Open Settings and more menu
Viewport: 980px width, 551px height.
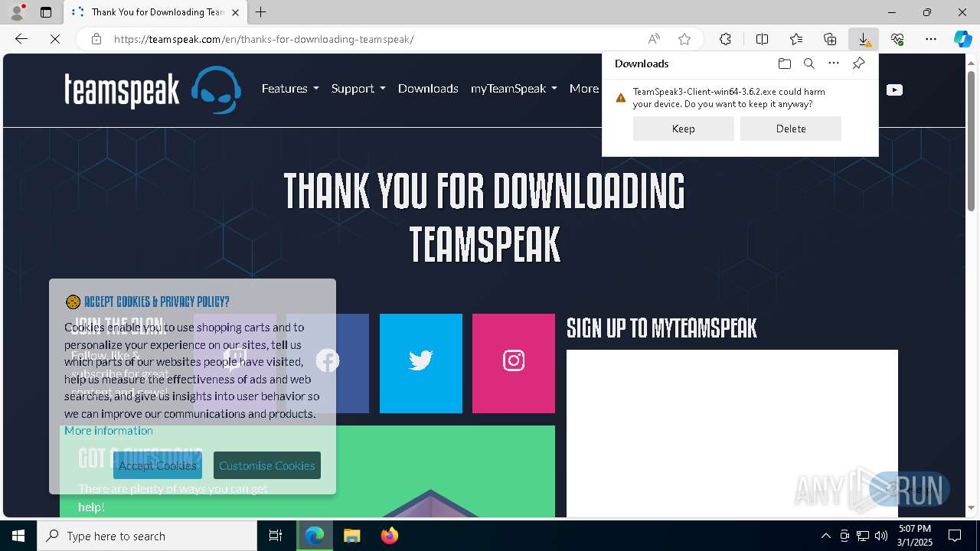click(x=931, y=39)
